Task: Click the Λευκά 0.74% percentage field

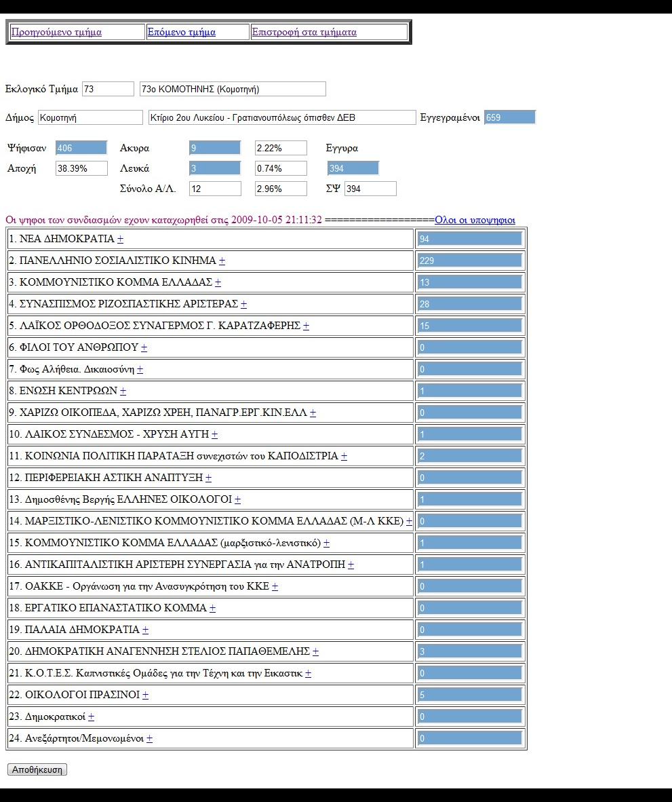Action: [x=281, y=168]
